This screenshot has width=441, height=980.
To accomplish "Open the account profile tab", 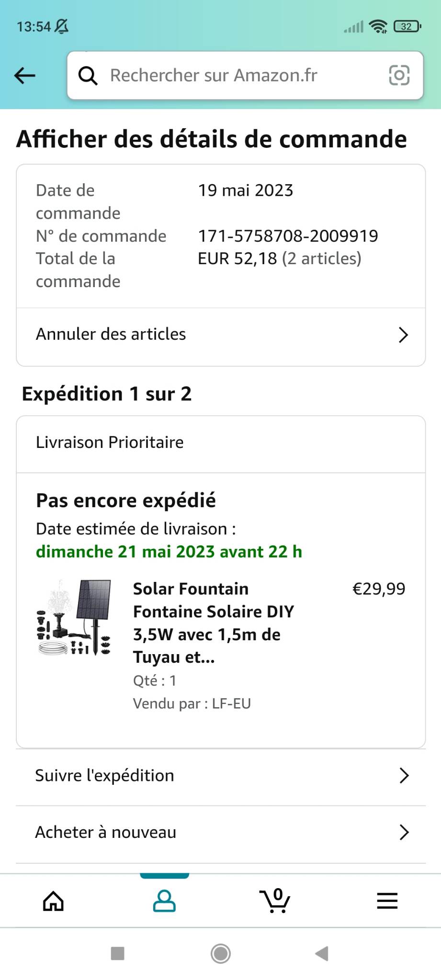I will pos(164,901).
